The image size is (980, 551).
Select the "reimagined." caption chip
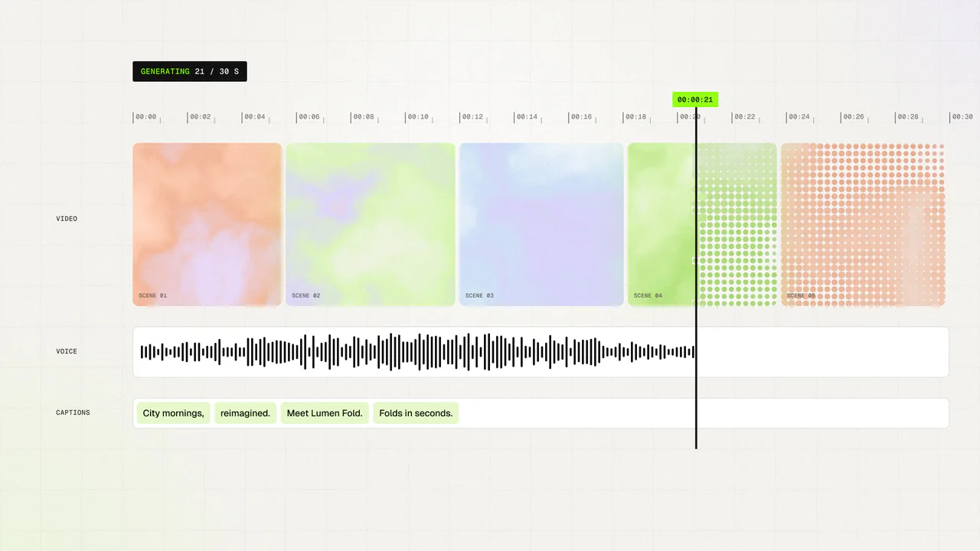pyautogui.click(x=245, y=413)
